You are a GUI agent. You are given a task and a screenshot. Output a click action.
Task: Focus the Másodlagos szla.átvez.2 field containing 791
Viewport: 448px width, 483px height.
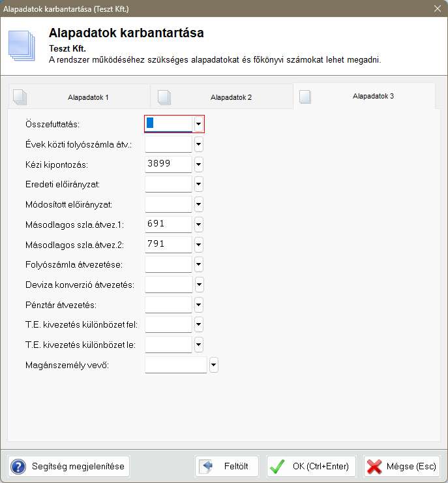(168, 244)
